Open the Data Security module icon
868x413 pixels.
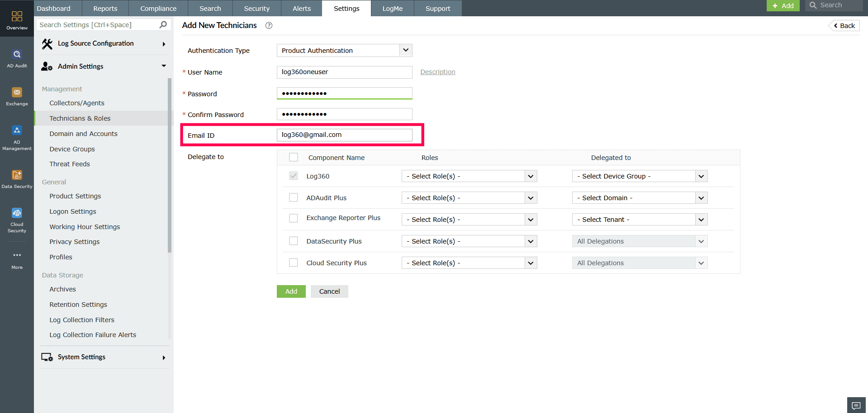pos(17,175)
